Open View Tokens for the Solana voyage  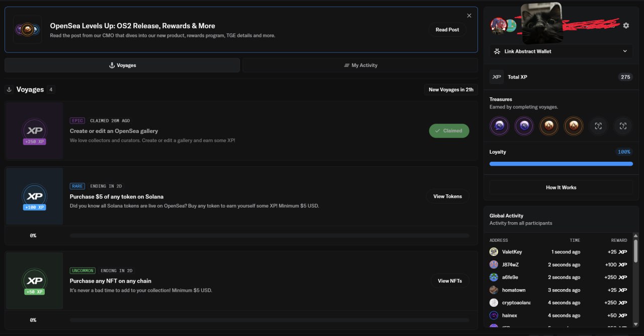click(447, 196)
